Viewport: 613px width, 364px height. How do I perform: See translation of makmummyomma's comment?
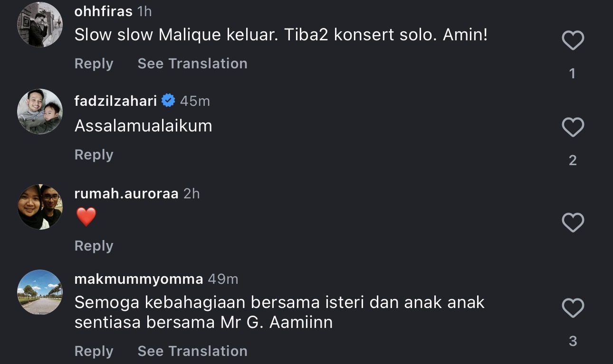pos(192,351)
